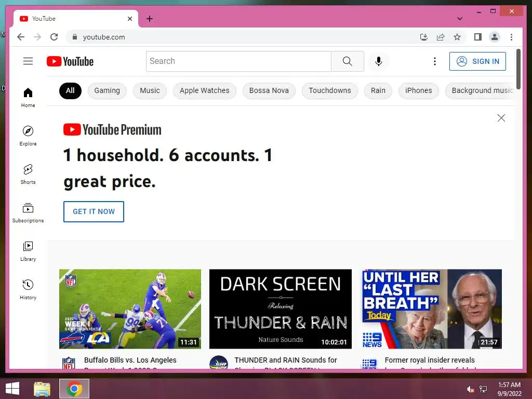Dismiss the YouTube Premium banner
532x399 pixels.
(501, 118)
